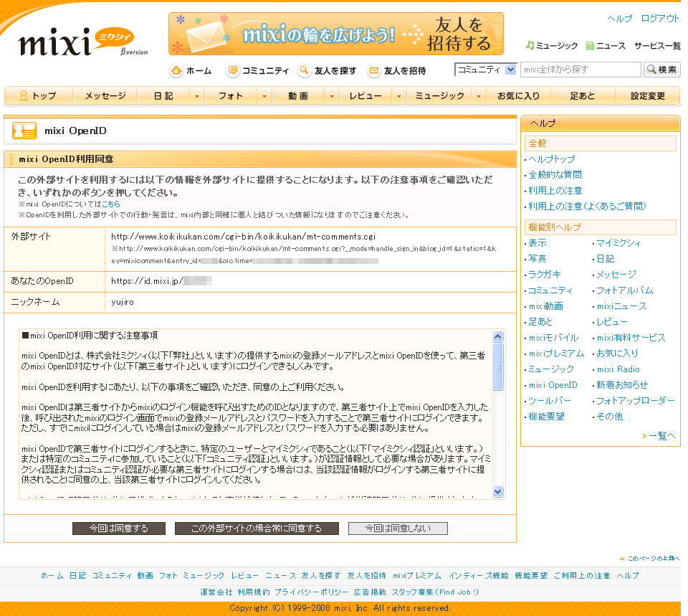Open ツールバー help link
The height and width of the screenshot is (616, 688).
(x=550, y=401)
